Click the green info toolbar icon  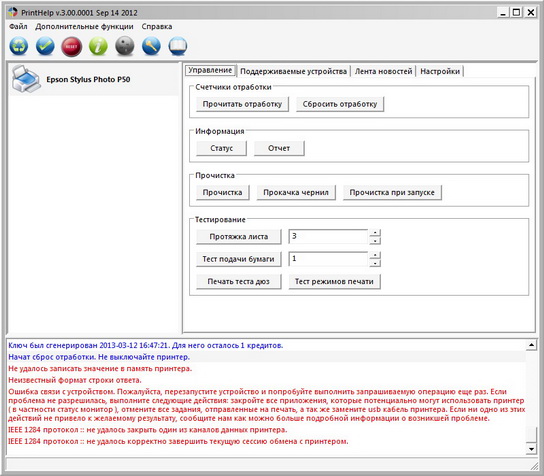click(98, 46)
